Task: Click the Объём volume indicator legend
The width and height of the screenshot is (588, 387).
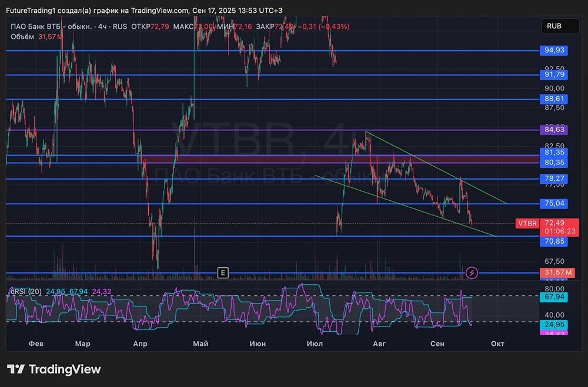Action: tap(22, 37)
